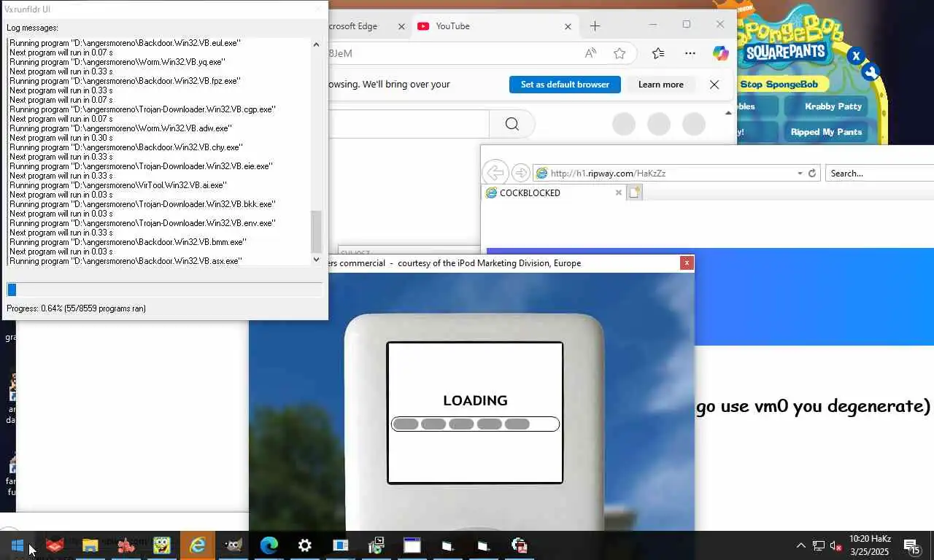Viewport: 934px width, 560px height.
Task: Close the YouTube tab in Edge
Action: click(568, 26)
